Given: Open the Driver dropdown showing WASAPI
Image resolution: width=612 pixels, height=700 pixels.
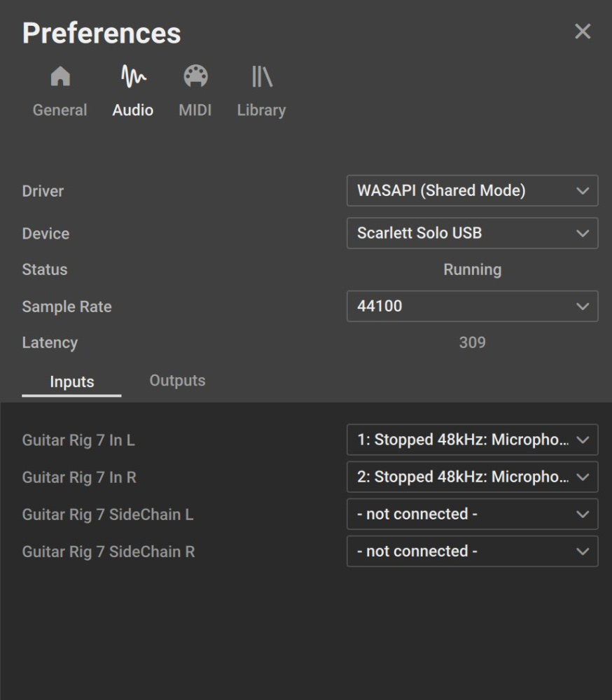Looking at the screenshot, I should point(472,190).
